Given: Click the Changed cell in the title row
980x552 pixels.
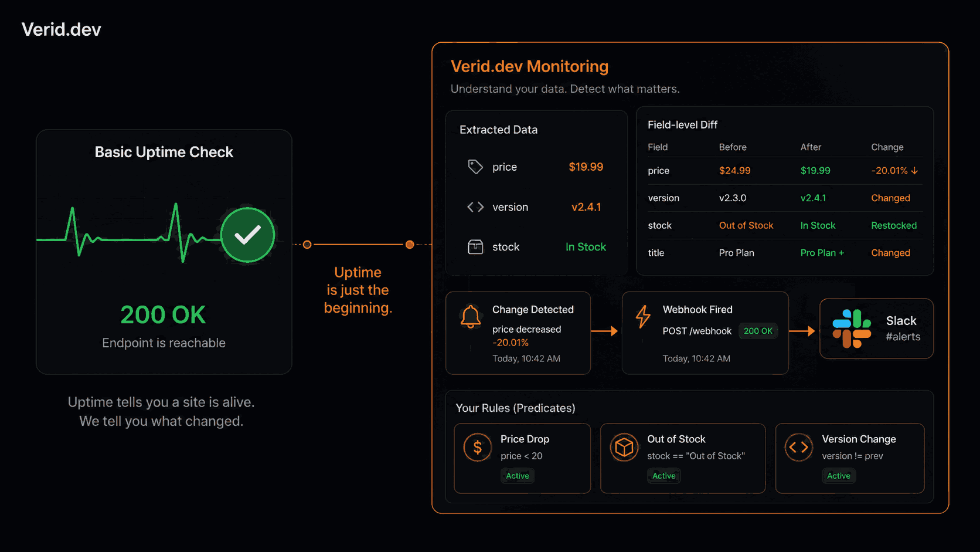Looking at the screenshot, I should [890, 253].
